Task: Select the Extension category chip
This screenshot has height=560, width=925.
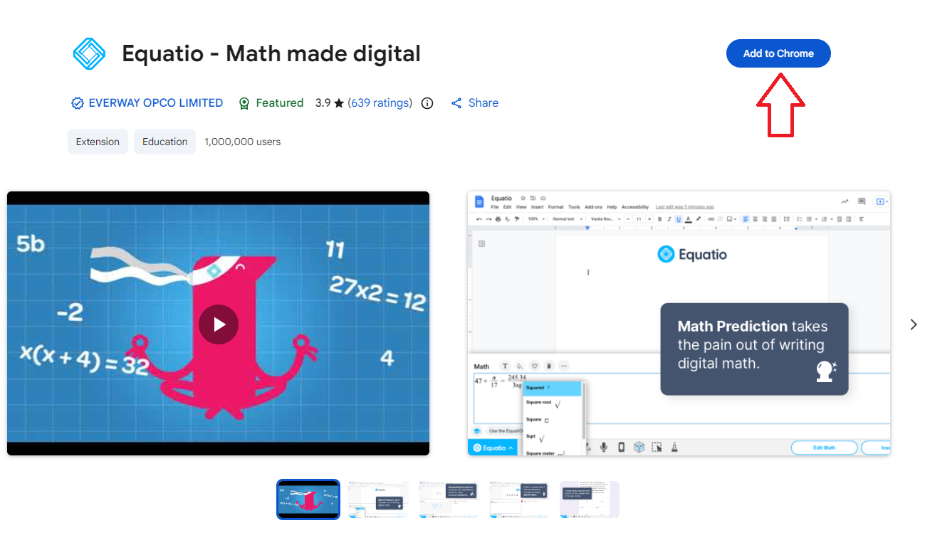Action: 98,142
